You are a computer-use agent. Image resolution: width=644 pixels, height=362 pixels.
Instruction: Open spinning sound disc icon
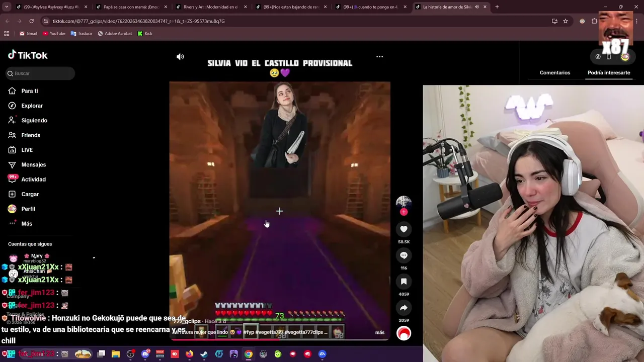(404, 333)
